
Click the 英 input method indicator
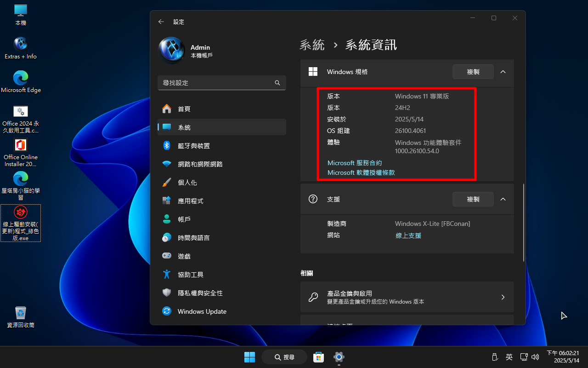509,357
